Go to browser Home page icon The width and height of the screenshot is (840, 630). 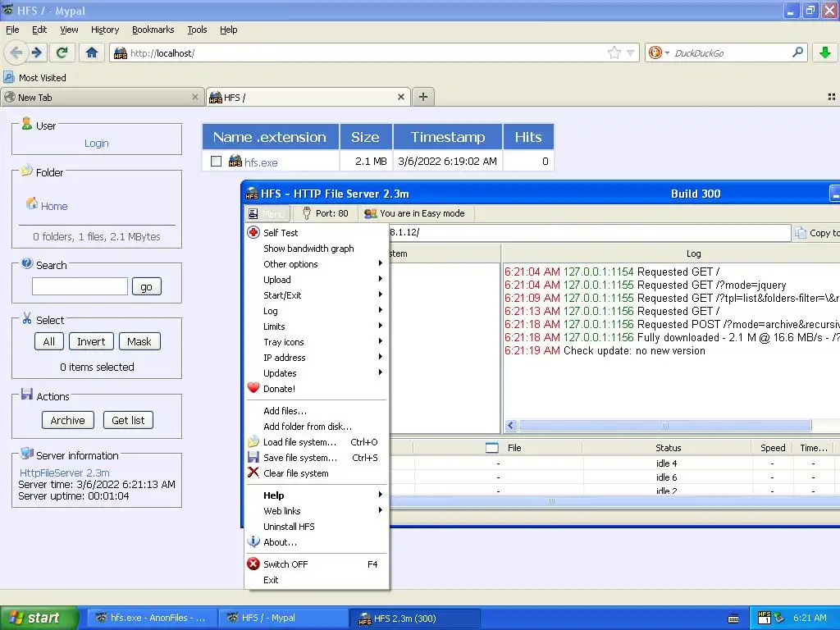pyautogui.click(x=92, y=52)
